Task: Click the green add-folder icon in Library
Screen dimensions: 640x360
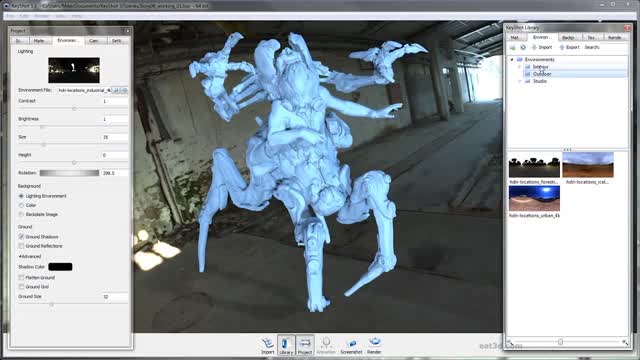Action: pos(513,47)
